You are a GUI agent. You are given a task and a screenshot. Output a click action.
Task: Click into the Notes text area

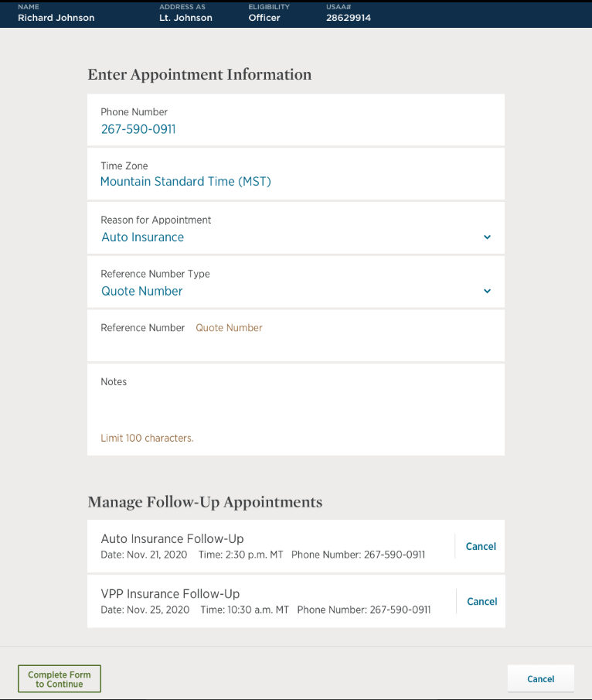coord(296,409)
